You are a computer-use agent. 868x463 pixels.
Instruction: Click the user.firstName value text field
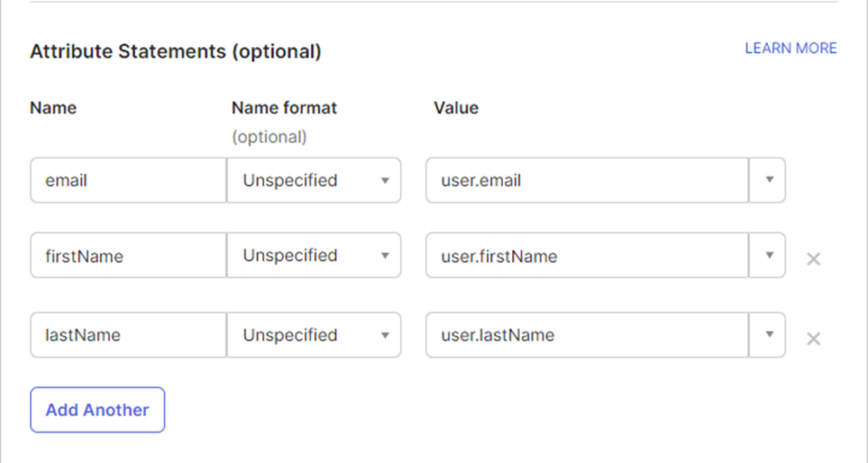pyautogui.click(x=588, y=256)
